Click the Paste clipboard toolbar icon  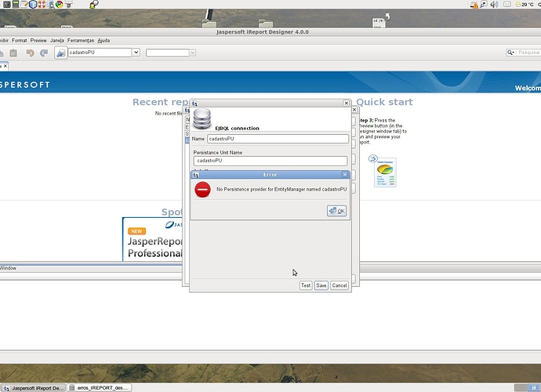[x=13, y=53]
